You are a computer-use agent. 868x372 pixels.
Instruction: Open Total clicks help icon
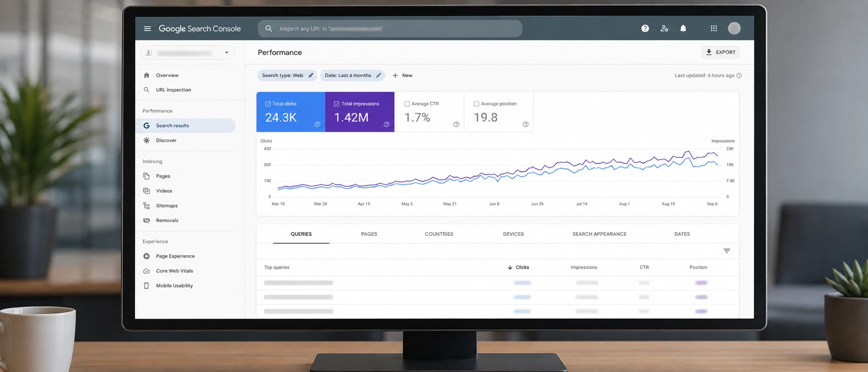pos(317,124)
